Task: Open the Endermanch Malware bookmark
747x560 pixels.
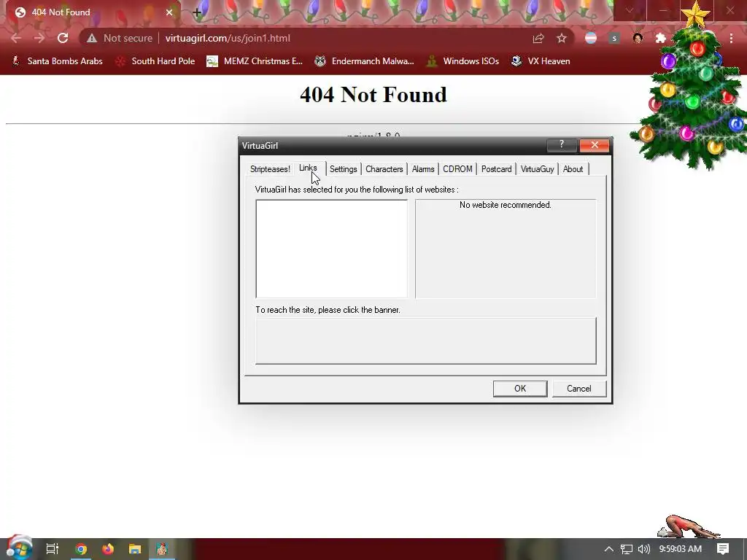Action: [364, 61]
